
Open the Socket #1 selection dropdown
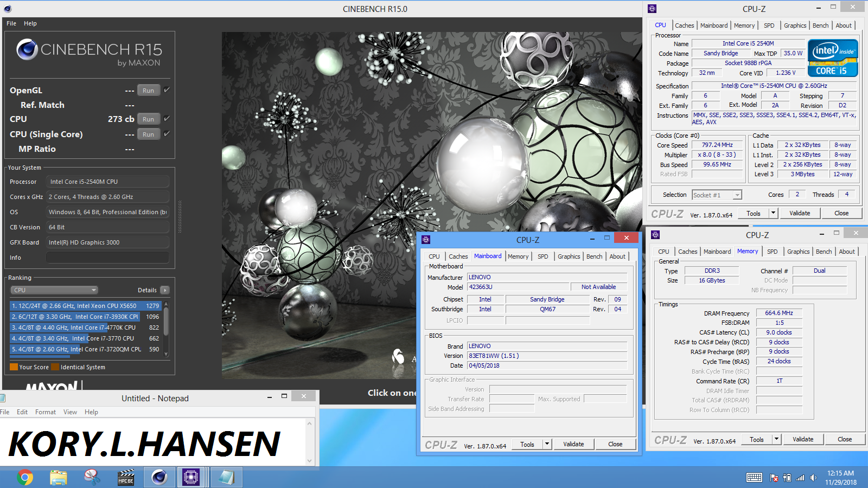717,195
